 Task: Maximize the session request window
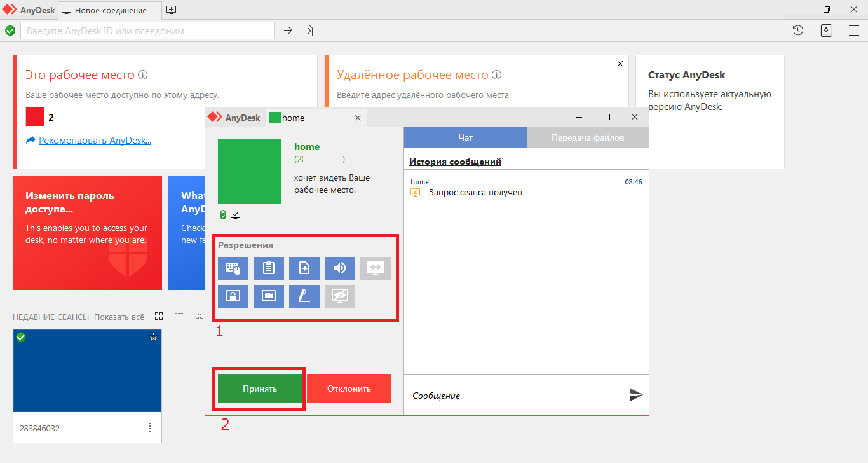pyautogui.click(x=607, y=117)
